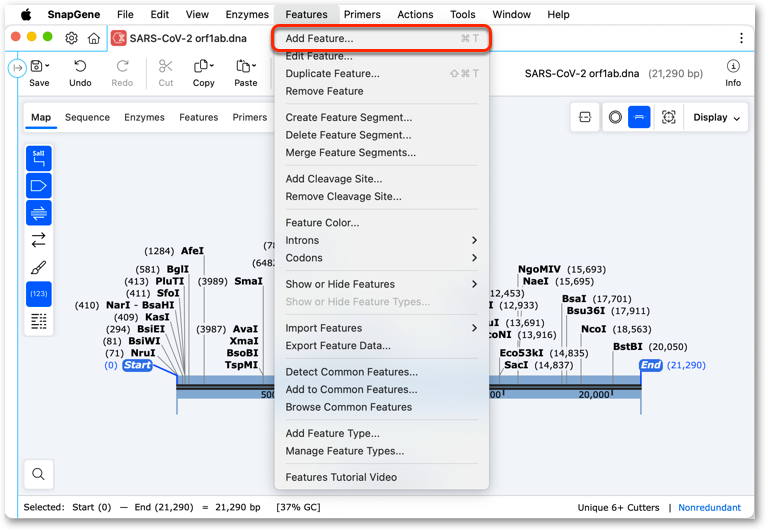Choose Detect Common Features...
This screenshot has height=530, width=766.
tap(382, 372)
